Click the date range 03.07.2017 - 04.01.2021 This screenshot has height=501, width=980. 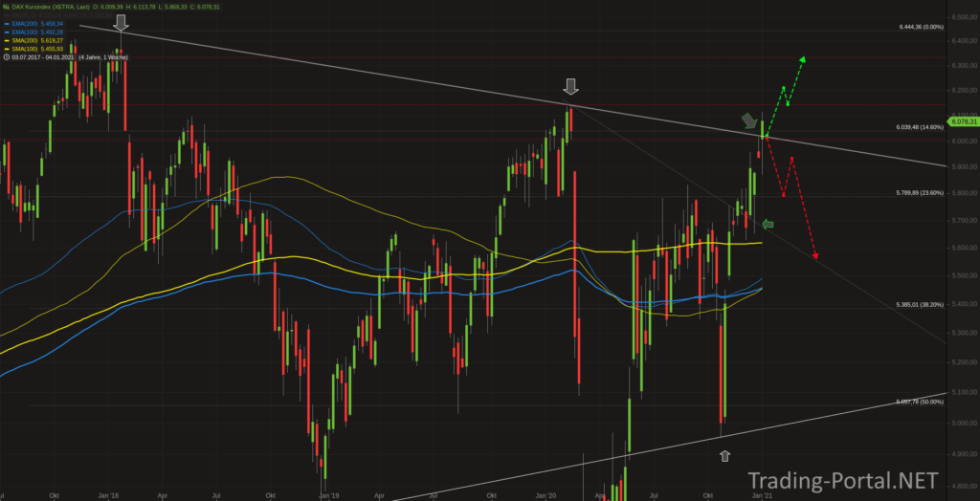click(x=43, y=56)
